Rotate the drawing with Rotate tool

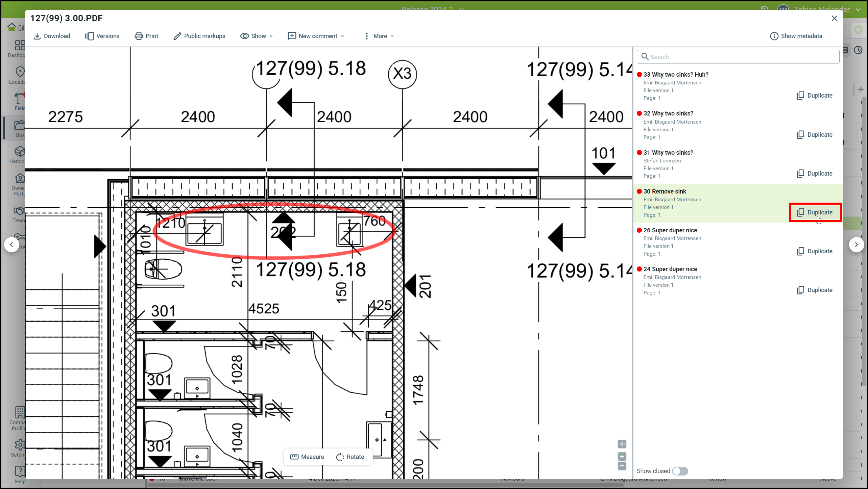coord(350,457)
